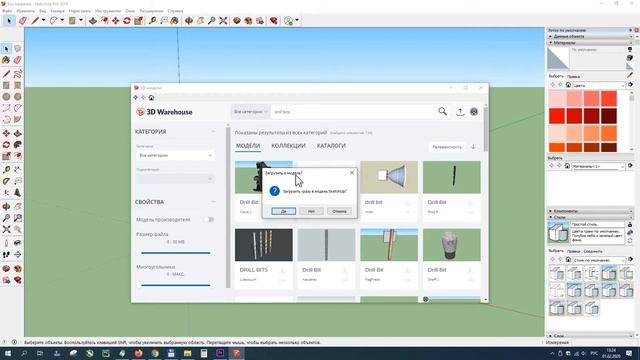
Task: Open the Релевантность sort dropdown
Action: [x=447, y=147]
